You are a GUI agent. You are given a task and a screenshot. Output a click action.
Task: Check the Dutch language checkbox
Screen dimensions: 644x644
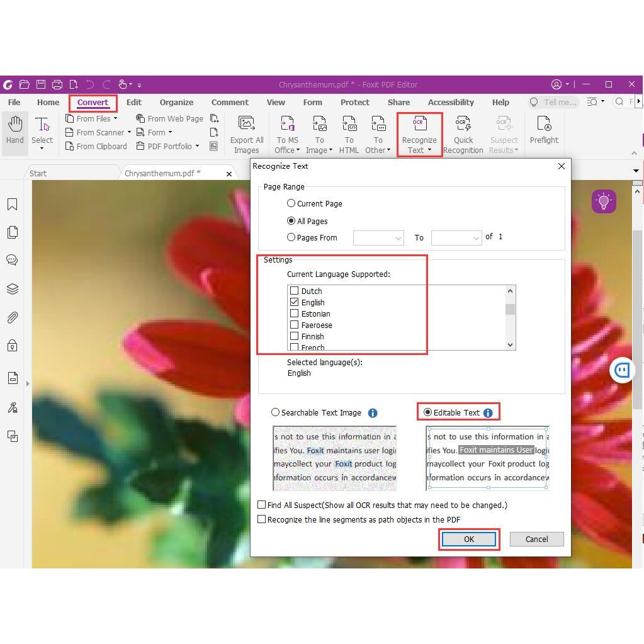[294, 291]
